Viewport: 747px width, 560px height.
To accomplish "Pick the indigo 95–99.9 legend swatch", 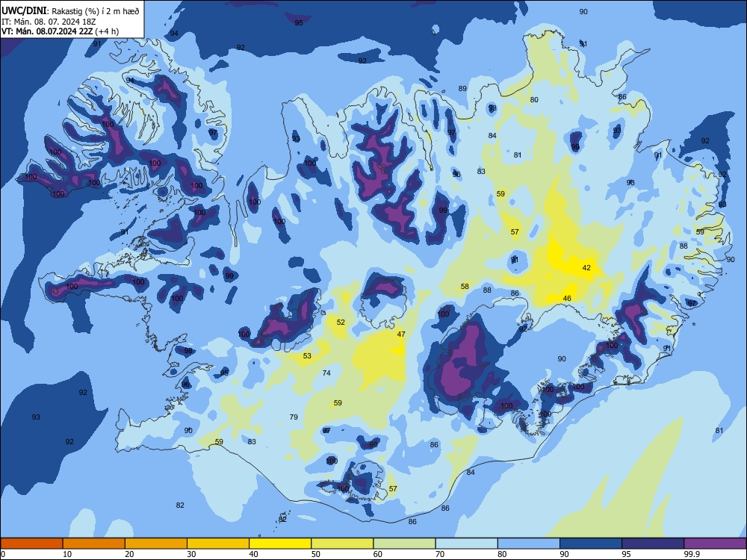I will pyautogui.click(x=653, y=544).
